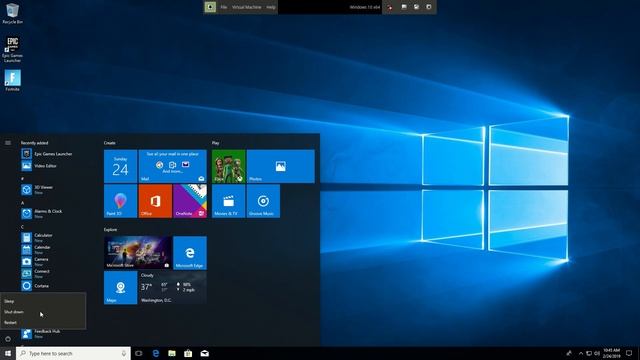Open Epic Games Launcher desktop shortcut
The height and width of the screenshot is (360, 640).
(12, 50)
